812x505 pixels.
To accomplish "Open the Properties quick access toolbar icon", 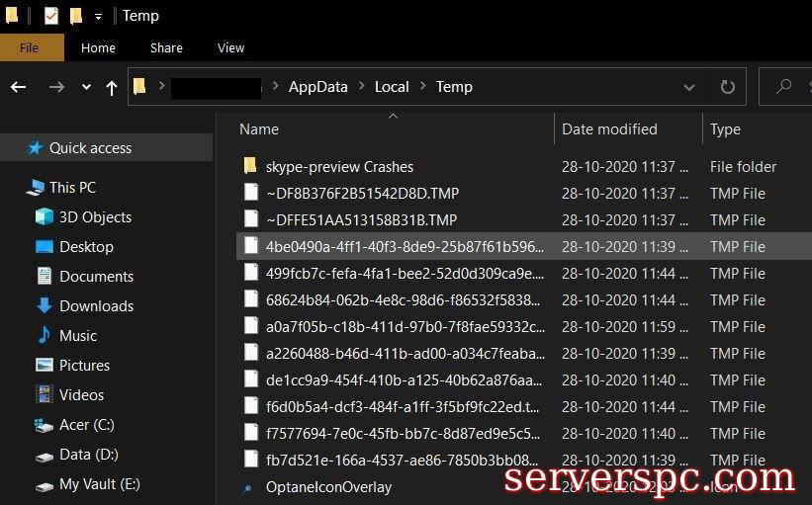I will 51,16.
